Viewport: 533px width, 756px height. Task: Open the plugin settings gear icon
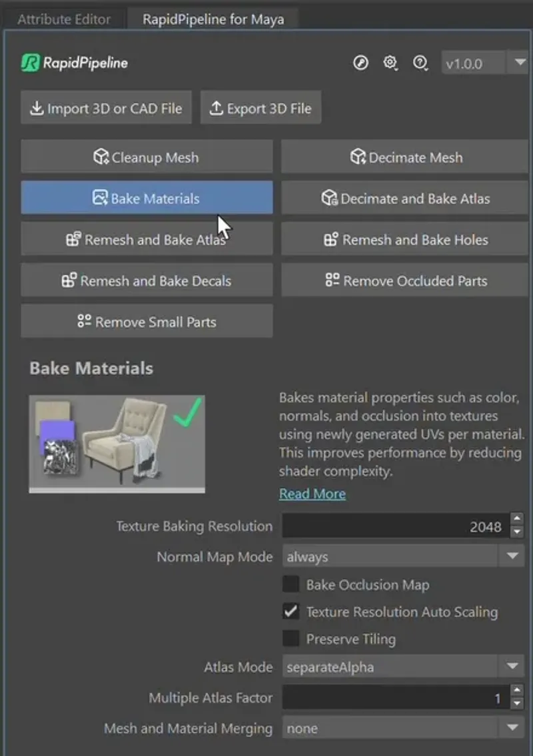(x=390, y=63)
